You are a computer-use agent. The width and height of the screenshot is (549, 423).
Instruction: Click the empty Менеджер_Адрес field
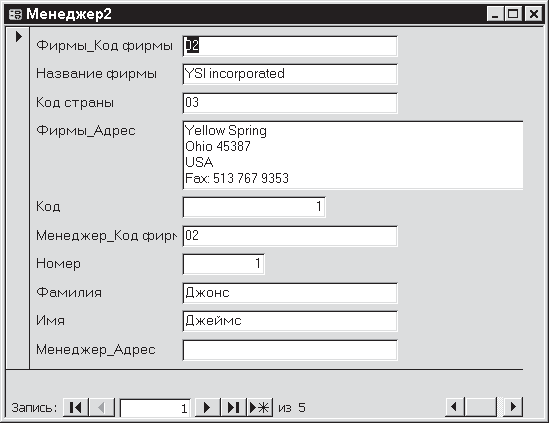click(290, 350)
